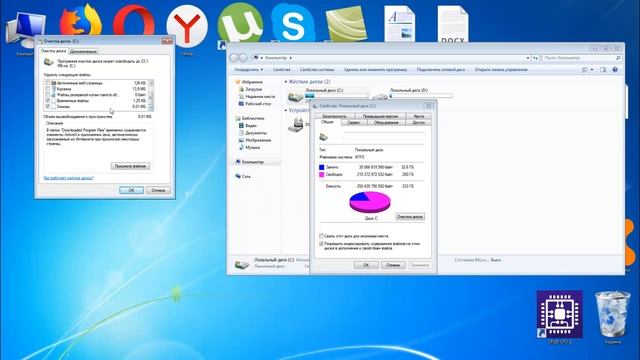Open the Yandex Browser desktop icon
640x360 pixels.
187,26
